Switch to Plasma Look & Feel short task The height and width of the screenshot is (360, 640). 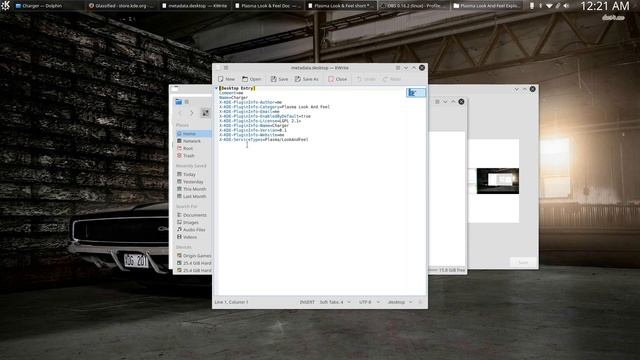(342, 6)
